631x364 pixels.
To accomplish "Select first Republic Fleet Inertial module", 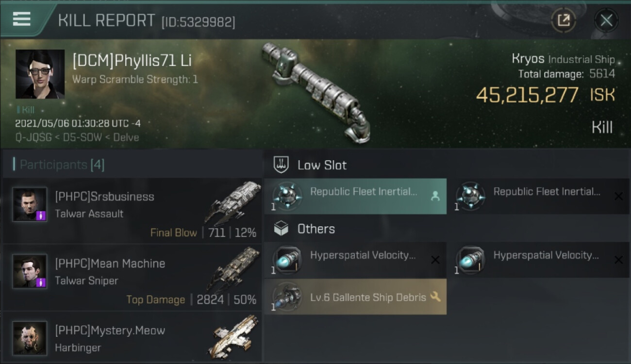I will [355, 196].
